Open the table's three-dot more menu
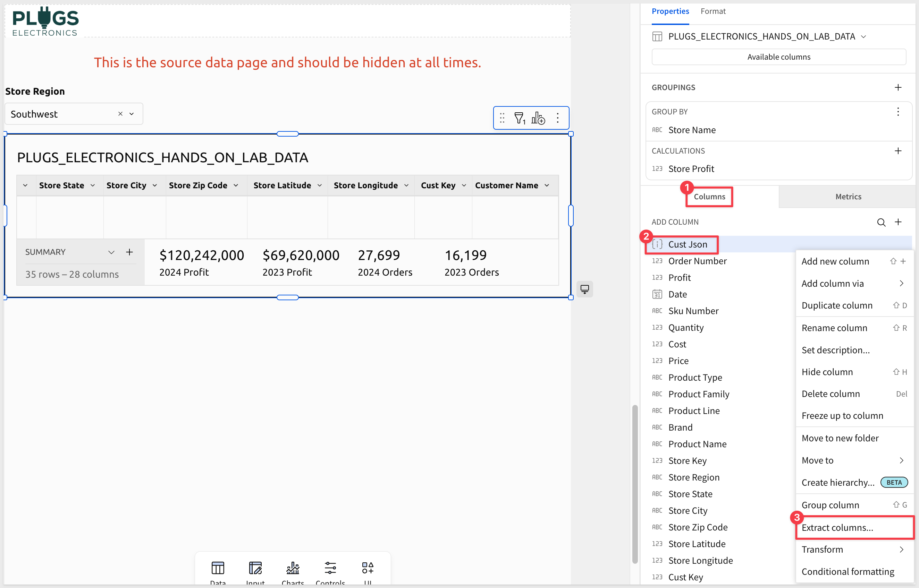The image size is (919, 588). pos(557,118)
